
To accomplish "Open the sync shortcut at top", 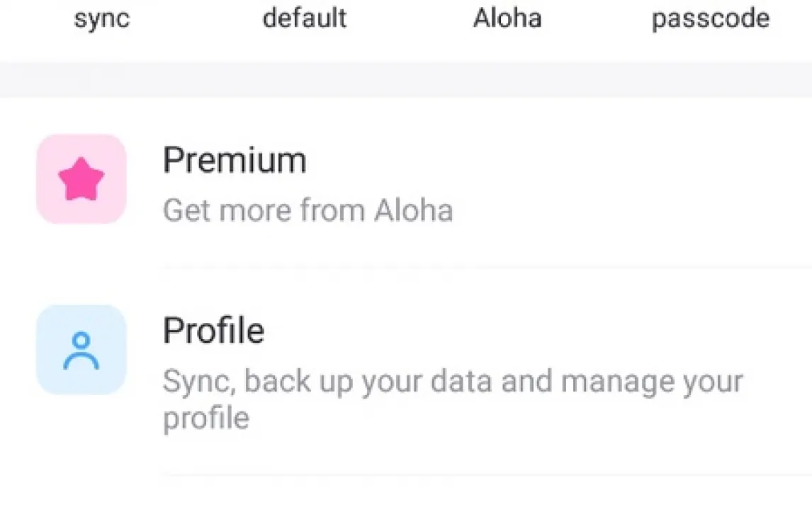I will click(x=102, y=18).
